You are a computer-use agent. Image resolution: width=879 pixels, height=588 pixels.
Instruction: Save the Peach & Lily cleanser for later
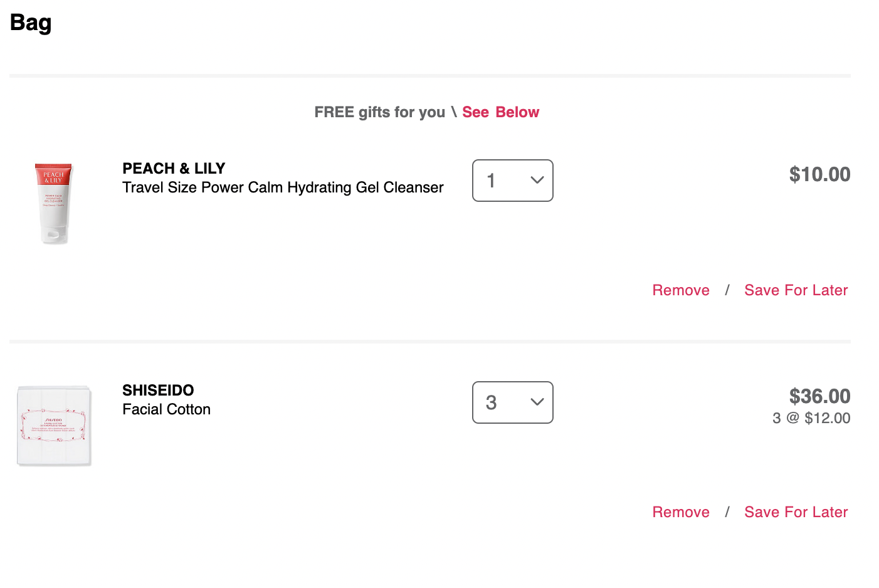[x=796, y=290]
